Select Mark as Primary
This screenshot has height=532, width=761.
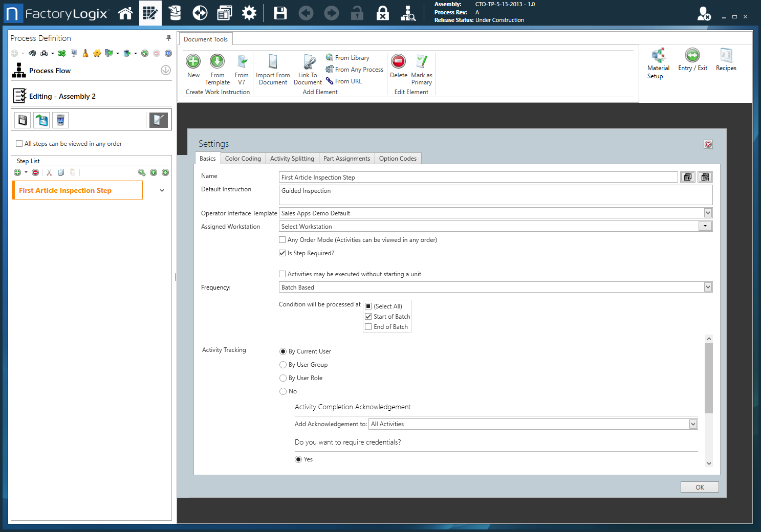421,68
